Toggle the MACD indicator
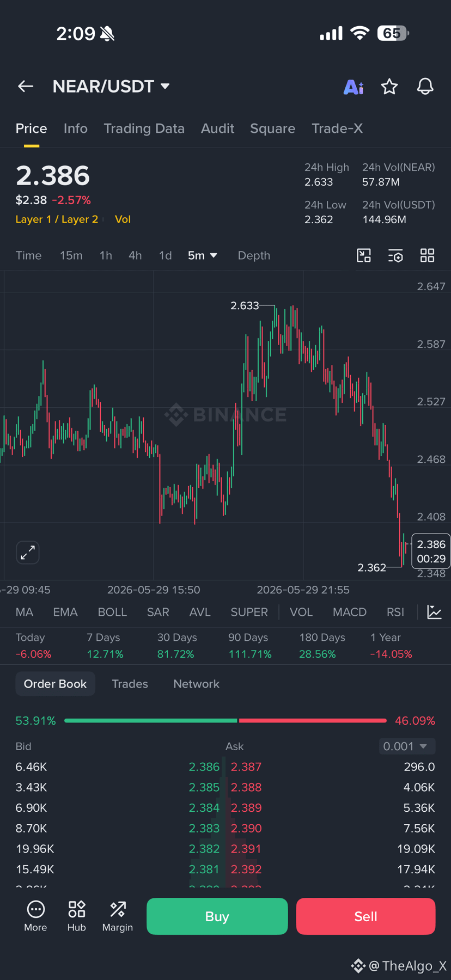Image resolution: width=451 pixels, height=980 pixels. (x=350, y=612)
